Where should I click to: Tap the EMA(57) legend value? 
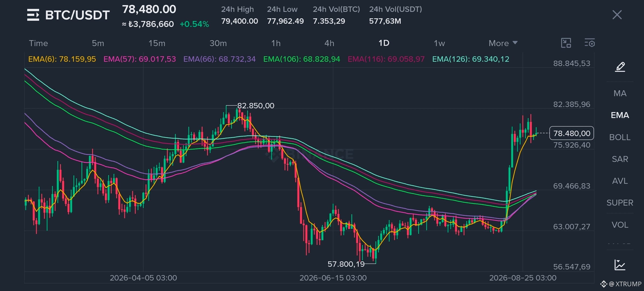(x=140, y=59)
